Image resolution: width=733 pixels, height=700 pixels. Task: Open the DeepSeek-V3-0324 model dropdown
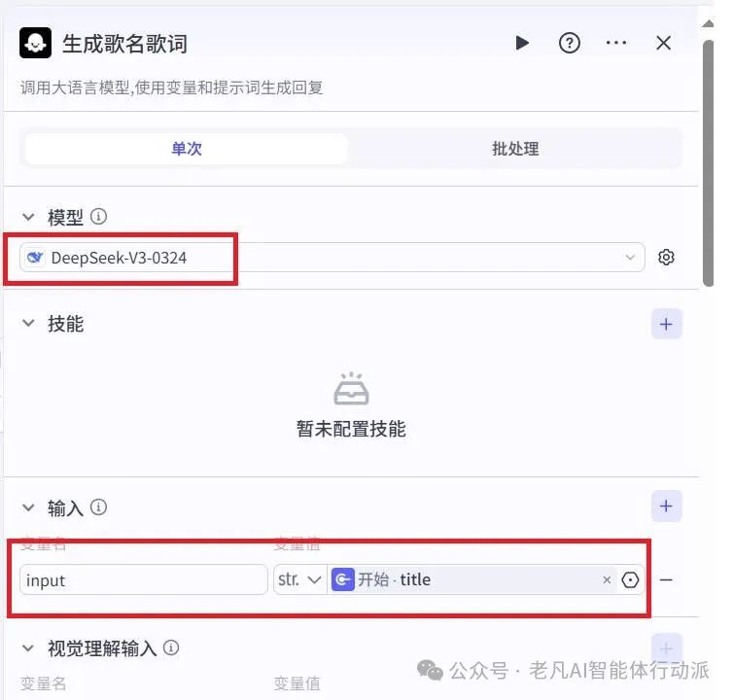point(332,258)
